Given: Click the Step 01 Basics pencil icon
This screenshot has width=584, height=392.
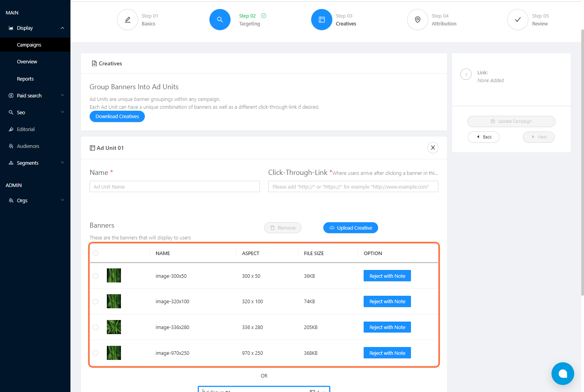Looking at the screenshot, I should 128,20.
